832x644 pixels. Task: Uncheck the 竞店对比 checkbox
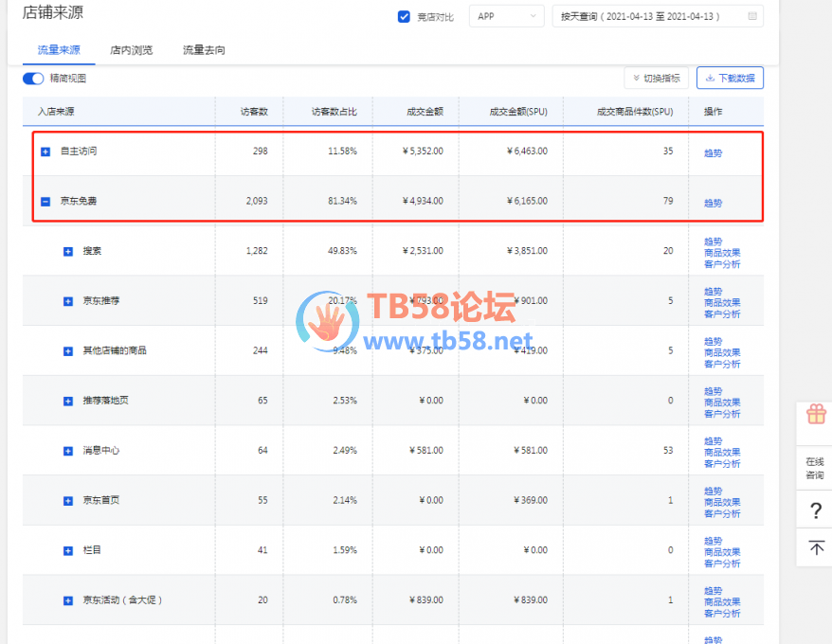point(404,17)
